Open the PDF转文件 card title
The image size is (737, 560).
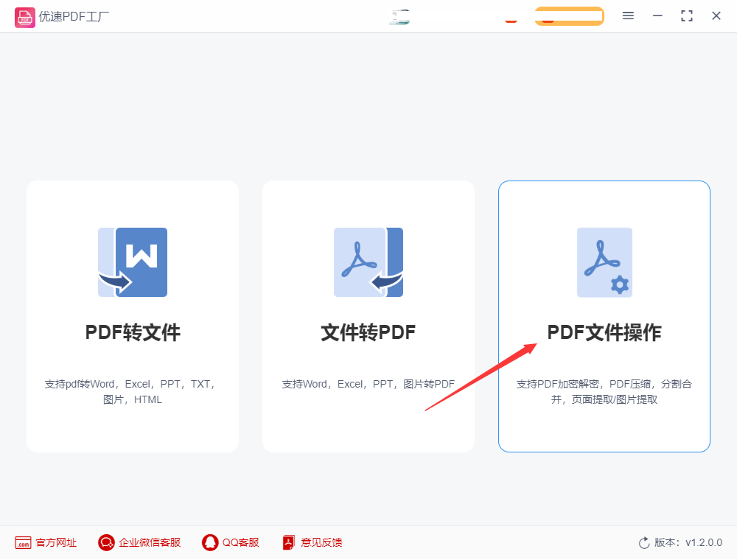coord(133,332)
